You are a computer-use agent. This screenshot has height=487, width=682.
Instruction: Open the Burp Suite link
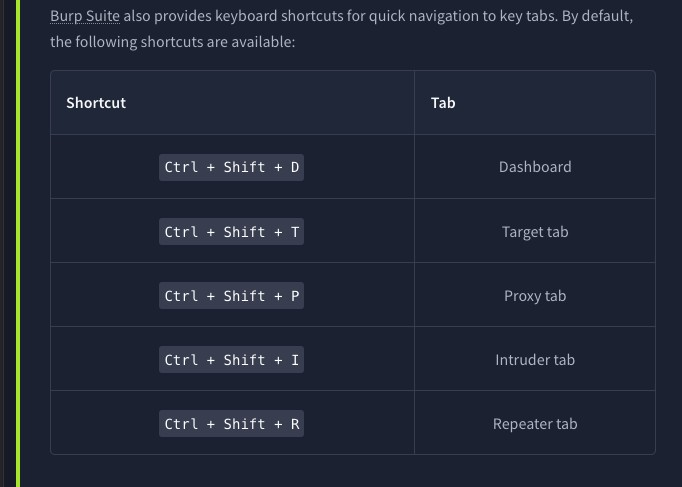[x=85, y=17]
